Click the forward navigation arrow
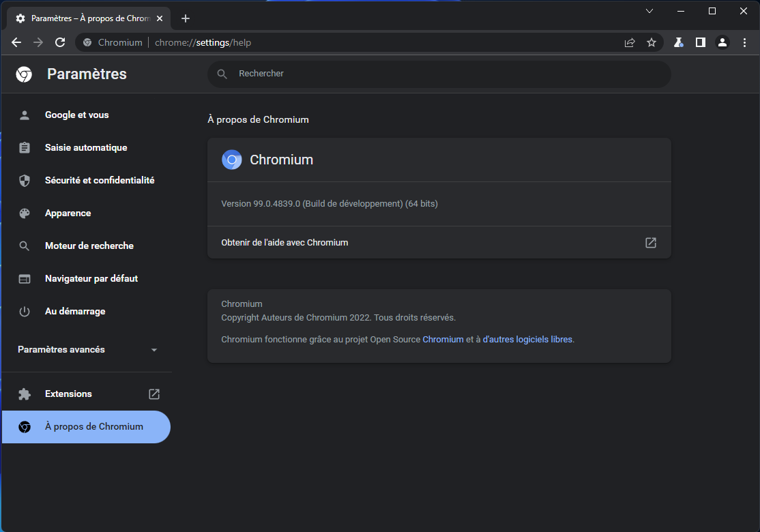The height and width of the screenshot is (532, 760). pos(38,43)
